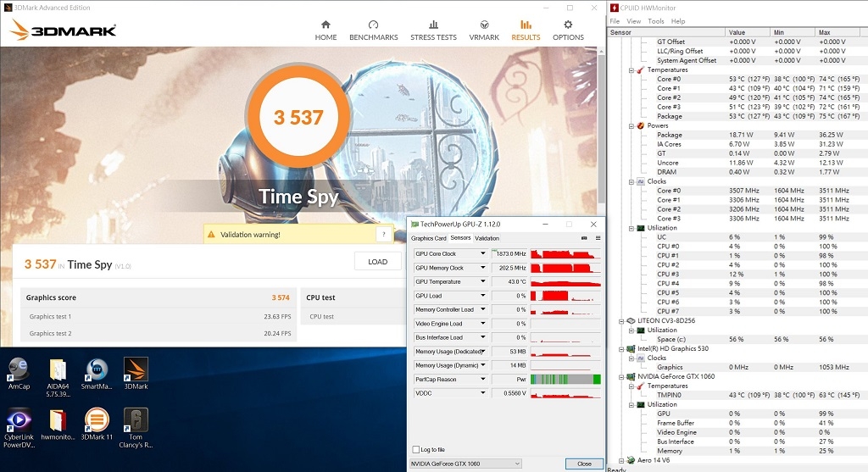This screenshot has height=472, width=868.
Task: Open the File menu in HWMonitor
Action: tap(615, 21)
